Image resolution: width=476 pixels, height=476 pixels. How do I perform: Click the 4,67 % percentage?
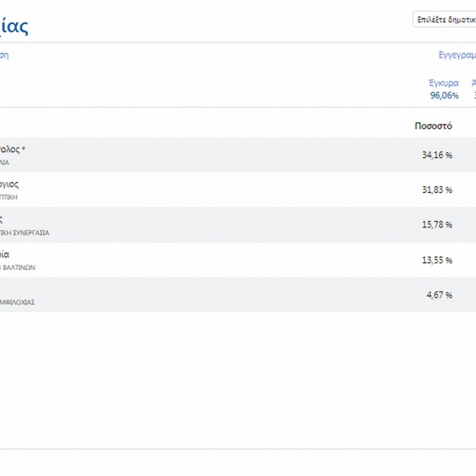(x=439, y=295)
